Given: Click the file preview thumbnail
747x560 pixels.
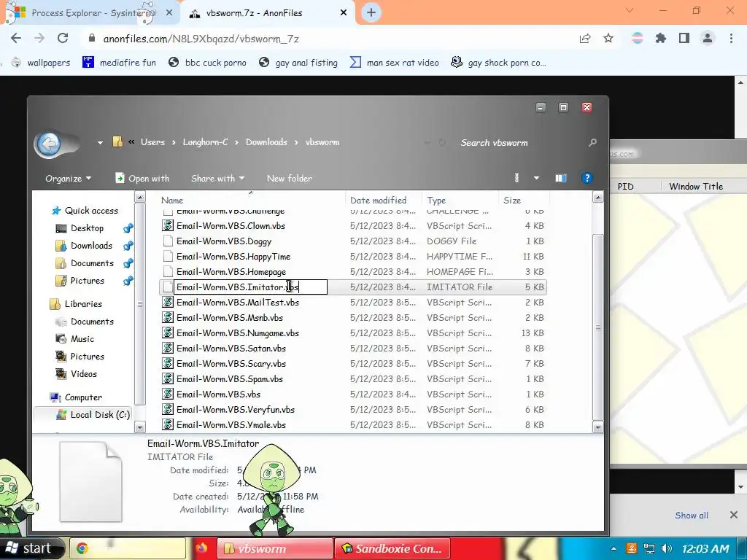Looking at the screenshot, I should (x=90, y=481).
